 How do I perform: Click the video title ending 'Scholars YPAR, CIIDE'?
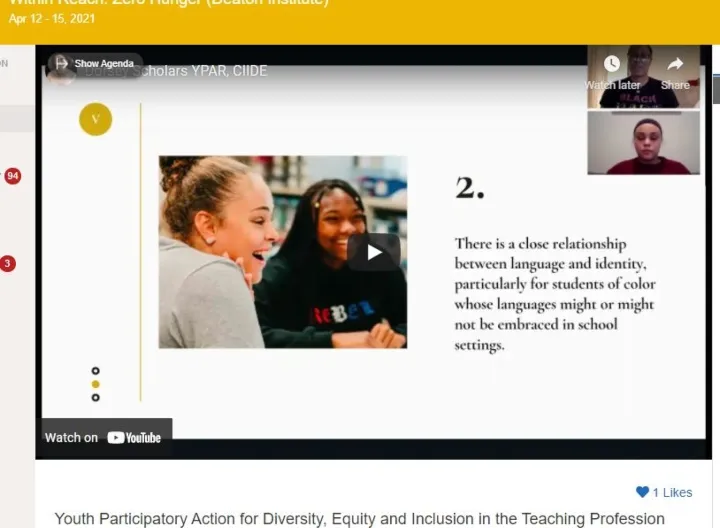[210, 71]
